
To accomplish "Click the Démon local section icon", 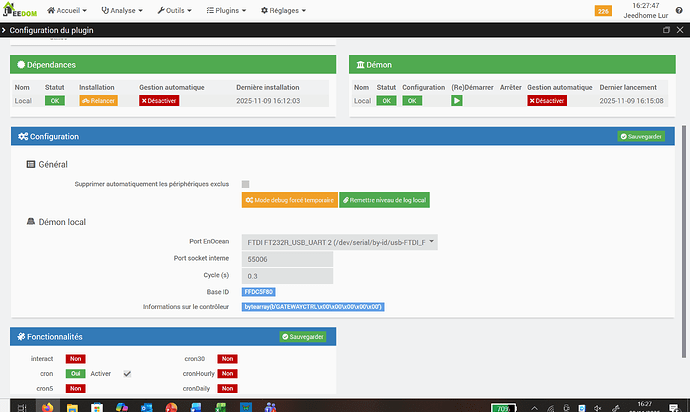I will point(31,221).
